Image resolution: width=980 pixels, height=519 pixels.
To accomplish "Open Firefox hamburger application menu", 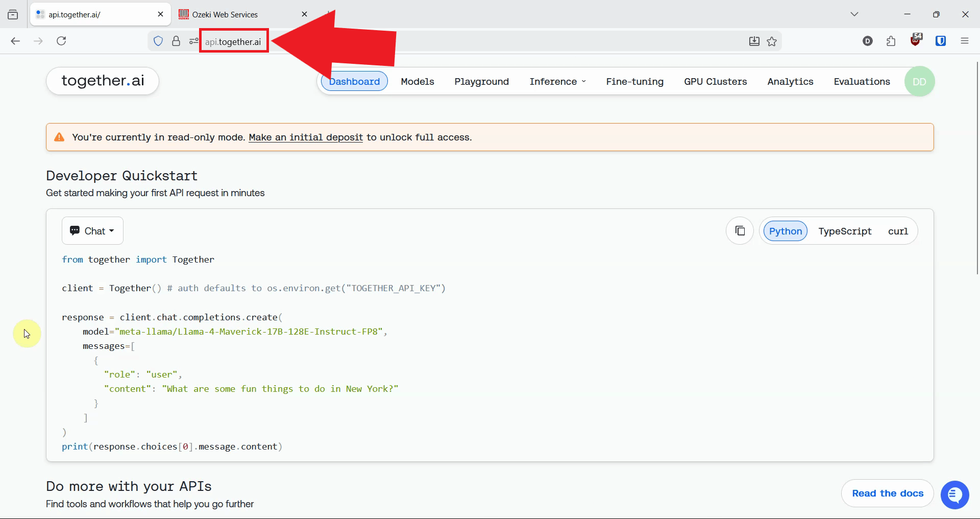I will click(x=964, y=41).
